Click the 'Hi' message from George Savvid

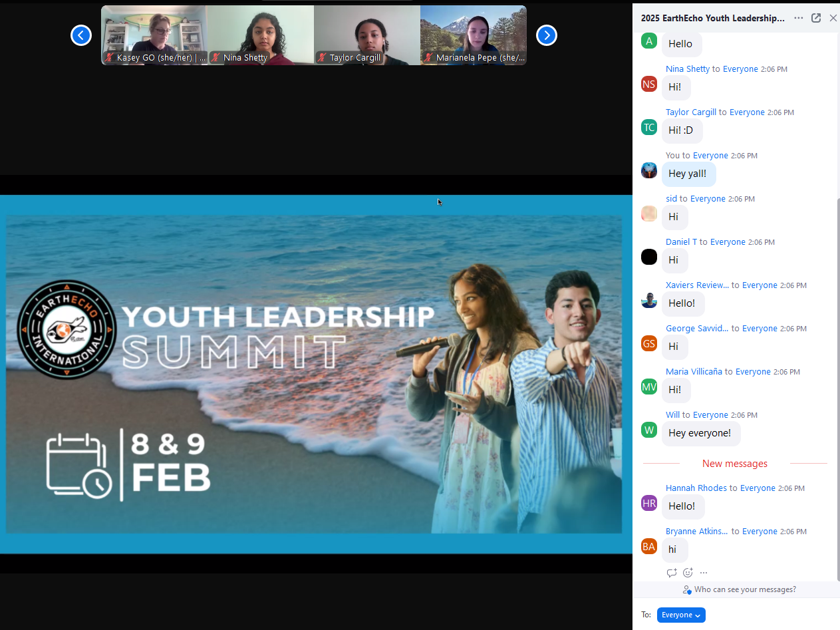tap(674, 347)
